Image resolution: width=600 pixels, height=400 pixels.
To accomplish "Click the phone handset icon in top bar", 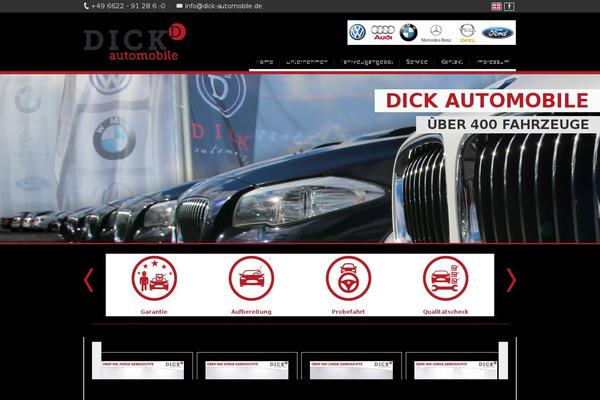I will point(86,6).
